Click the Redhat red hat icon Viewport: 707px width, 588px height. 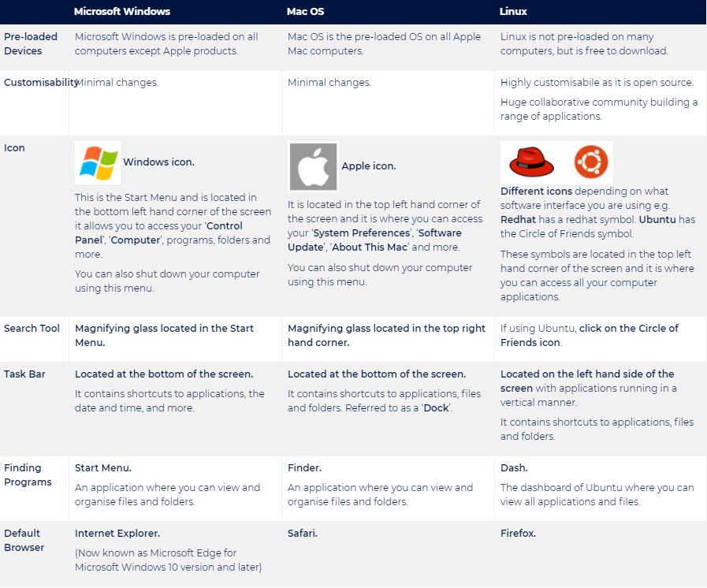(x=531, y=162)
